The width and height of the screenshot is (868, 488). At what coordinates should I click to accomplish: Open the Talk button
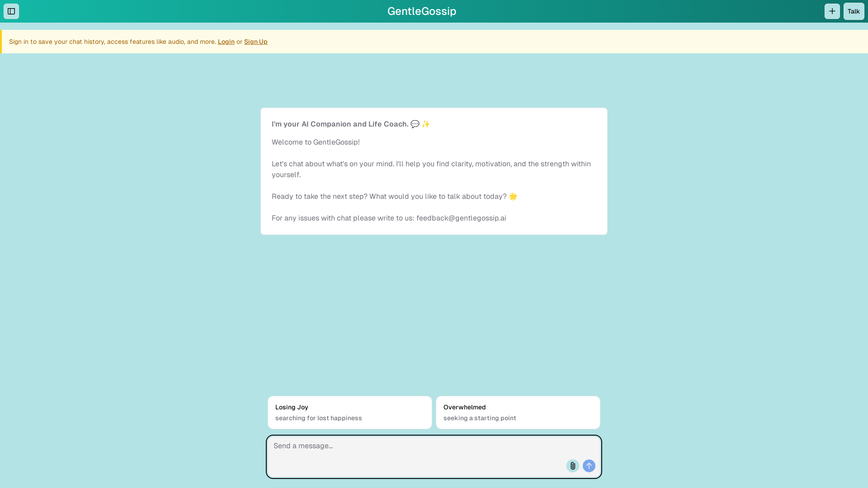point(854,11)
